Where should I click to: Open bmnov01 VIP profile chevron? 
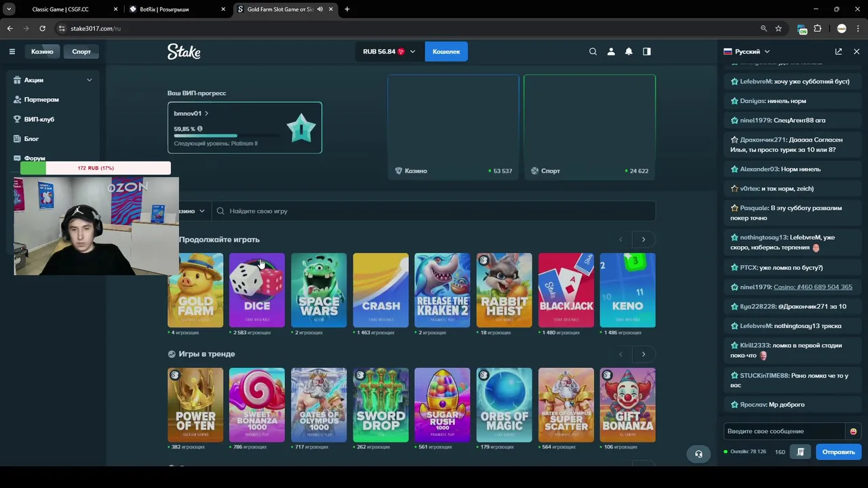[x=207, y=113]
